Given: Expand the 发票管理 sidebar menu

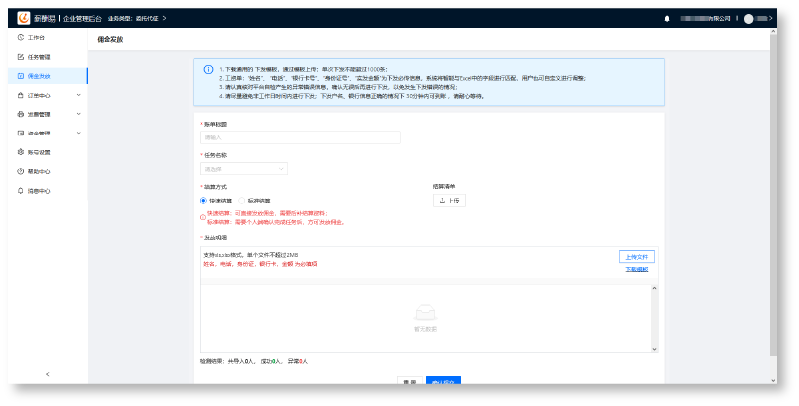Looking at the screenshot, I should [44, 114].
